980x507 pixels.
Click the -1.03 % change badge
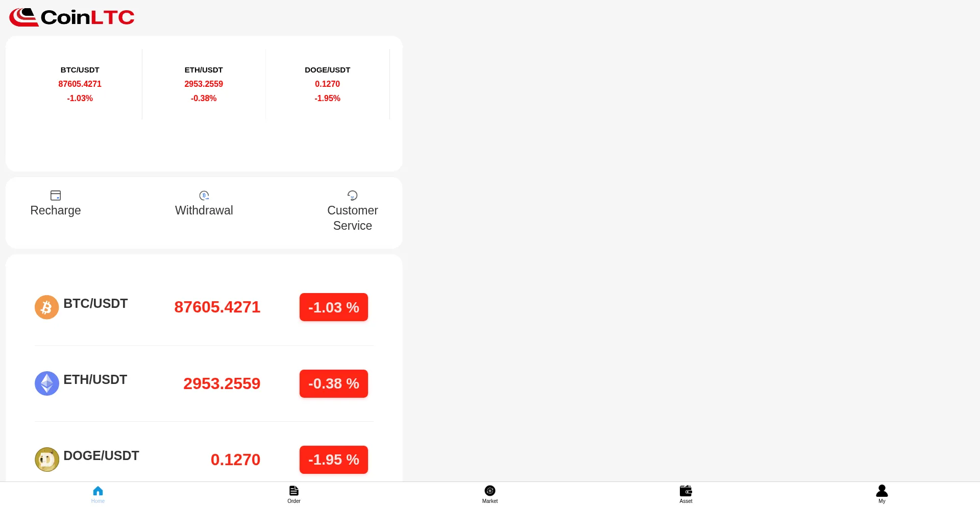(334, 307)
